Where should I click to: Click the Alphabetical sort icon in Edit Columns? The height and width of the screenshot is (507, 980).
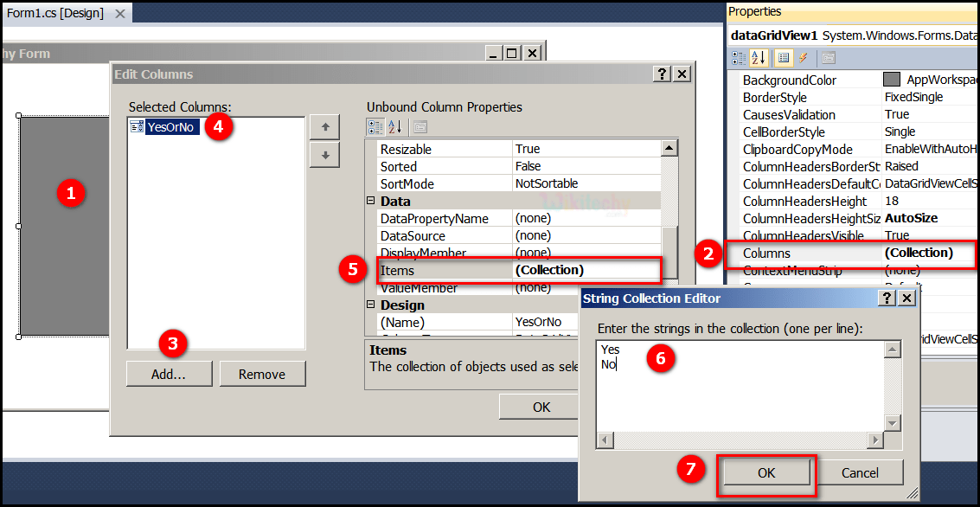click(x=394, y=127)
